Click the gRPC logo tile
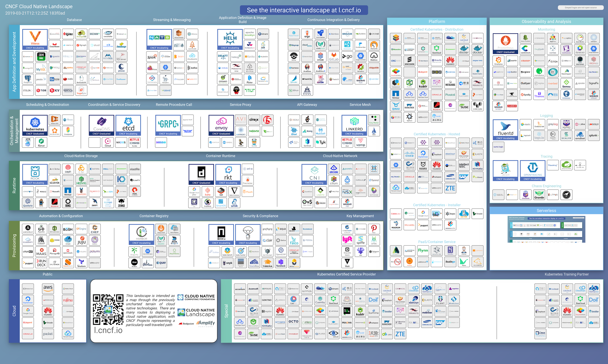The image size is (608, 364). click(168, 125)
